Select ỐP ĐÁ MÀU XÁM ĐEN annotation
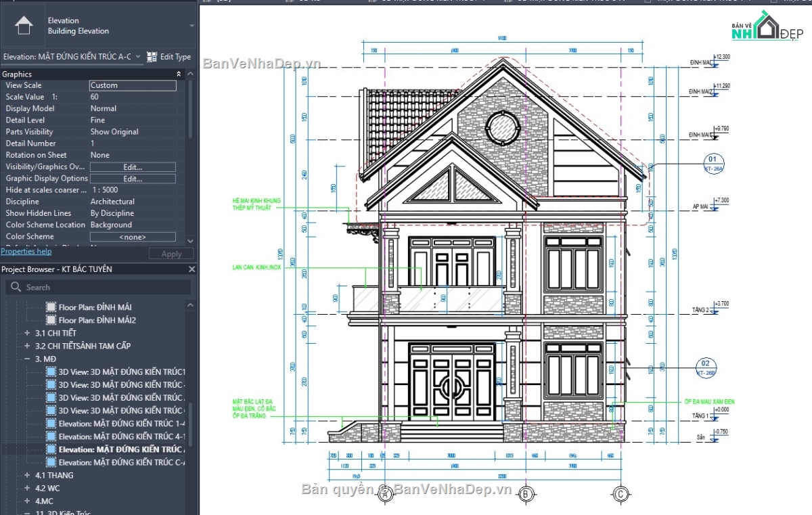Screen dimensions: 812x515 708,401
